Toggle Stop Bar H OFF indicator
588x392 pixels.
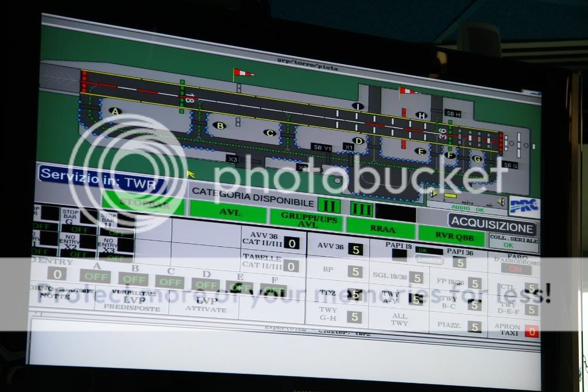tap(117, 232)
